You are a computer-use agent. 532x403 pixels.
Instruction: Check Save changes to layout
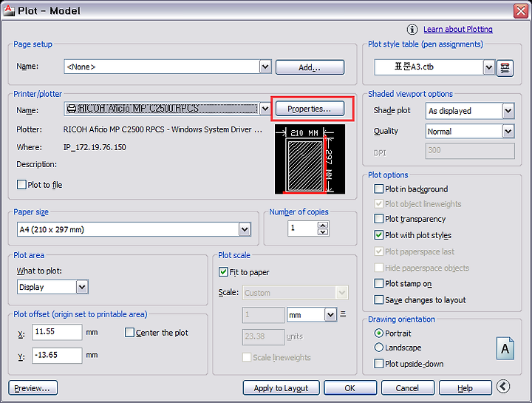[378, 299]
